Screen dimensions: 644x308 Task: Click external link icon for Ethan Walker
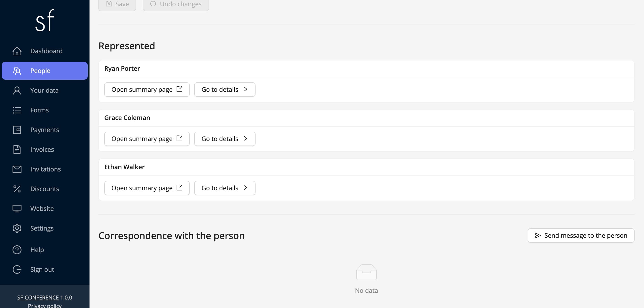coord(179,188)
